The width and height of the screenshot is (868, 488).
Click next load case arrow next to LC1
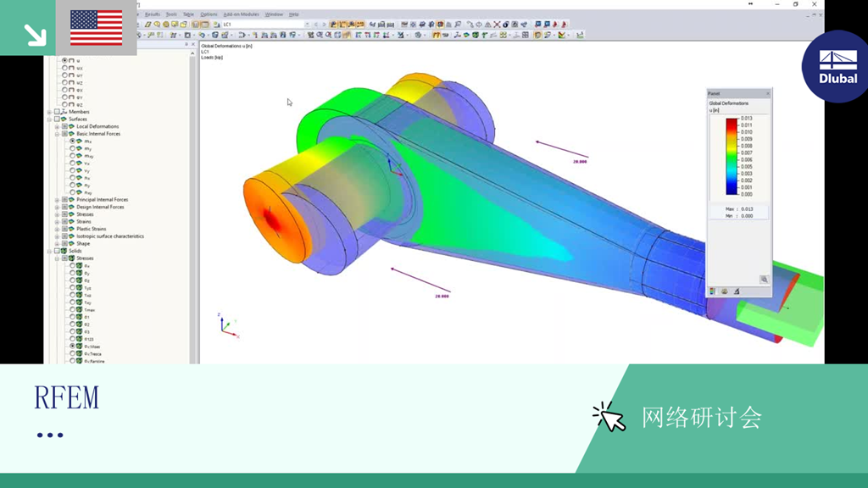click(x=324, y=25)
